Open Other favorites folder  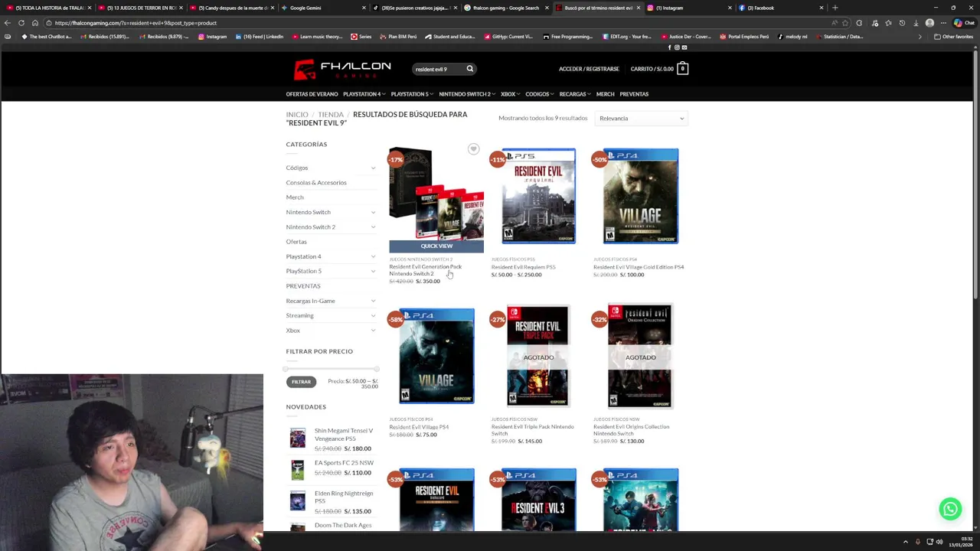tap(953, 36)
